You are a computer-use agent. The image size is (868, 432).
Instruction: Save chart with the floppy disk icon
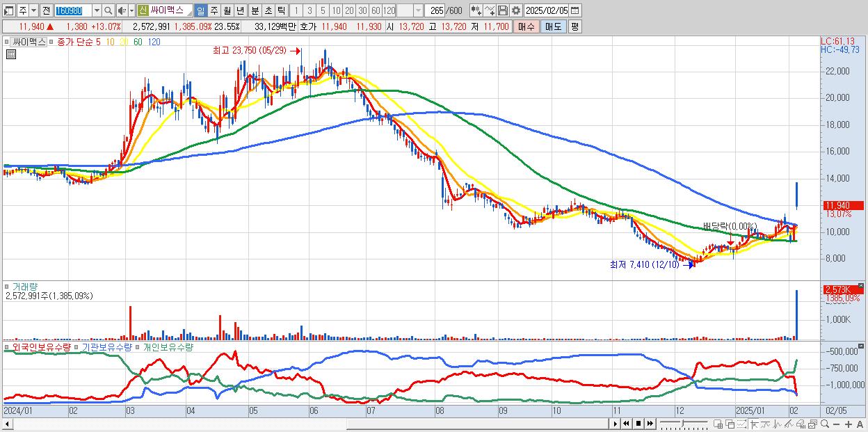pos(503,10)
